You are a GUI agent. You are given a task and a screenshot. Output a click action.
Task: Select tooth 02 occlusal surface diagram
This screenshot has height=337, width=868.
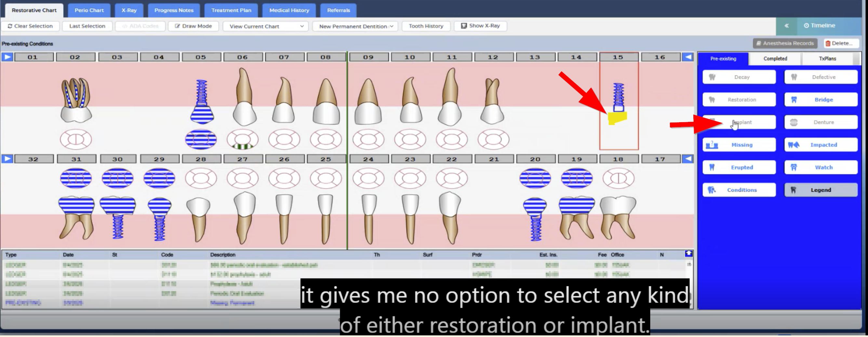click(x=76, y=139)
